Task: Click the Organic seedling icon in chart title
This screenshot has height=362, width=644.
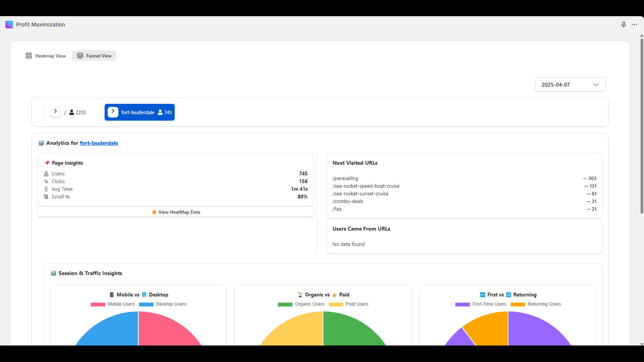Action: click(300, 295)
